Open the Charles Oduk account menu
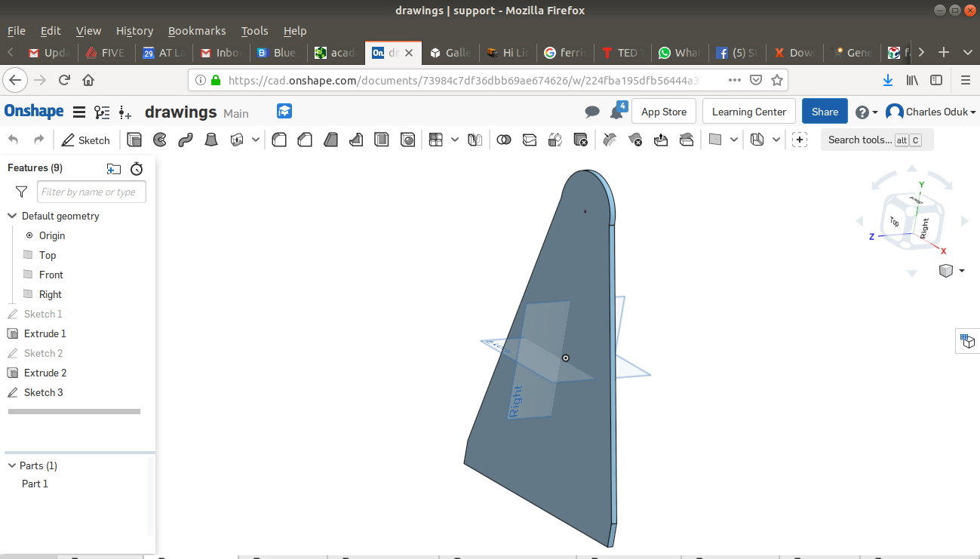The width and height of the screenshot is (980, 559). coord(931,112)
